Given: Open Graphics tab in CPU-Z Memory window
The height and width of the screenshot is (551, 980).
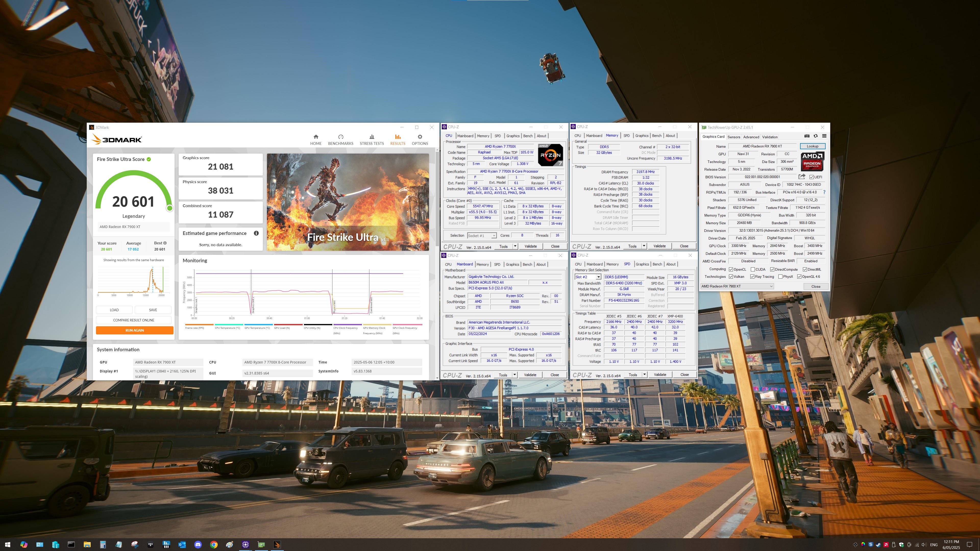Looking at the screenshot, I should [641, 136].
